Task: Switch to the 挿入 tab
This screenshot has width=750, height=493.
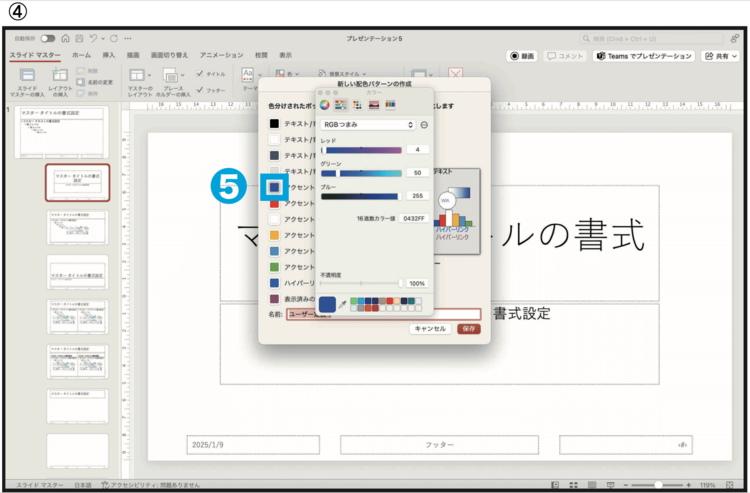Action: coord(109,55)
